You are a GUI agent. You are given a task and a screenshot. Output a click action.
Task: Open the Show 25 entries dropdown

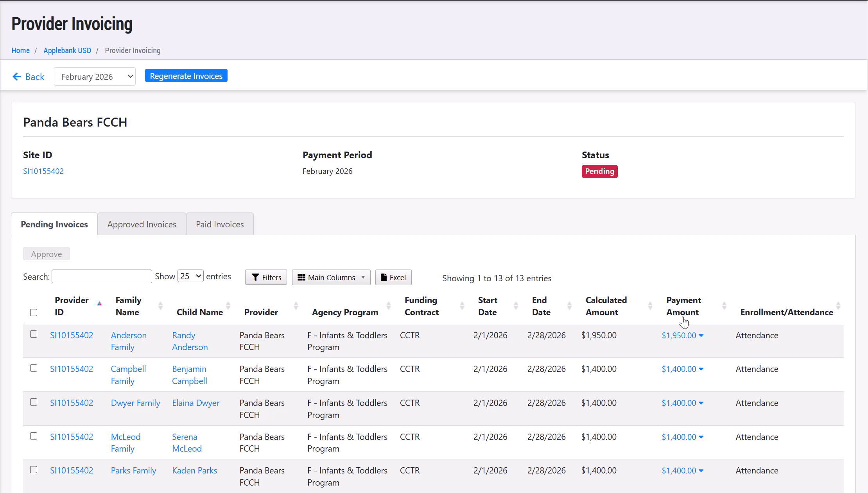tap(190, 276)
